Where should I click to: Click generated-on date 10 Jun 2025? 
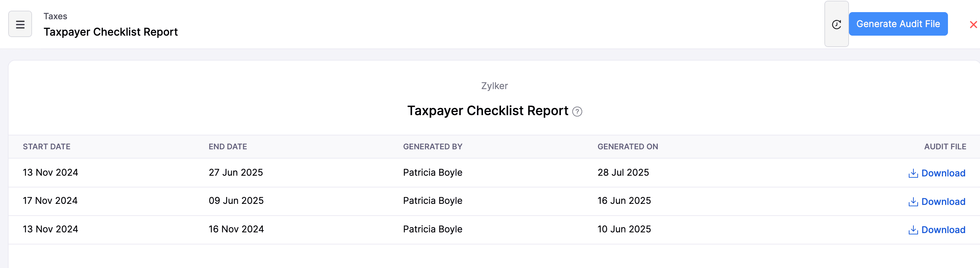pyautogui.click(x=624, y=229)
